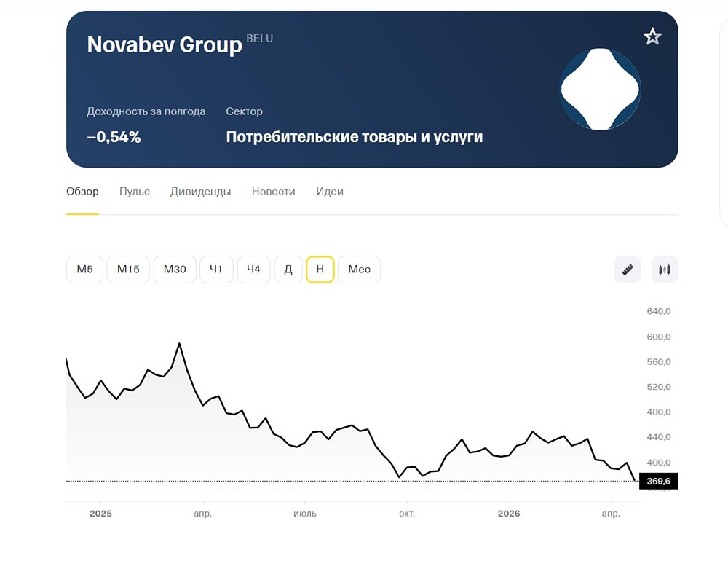This screenshot has height=569, width=728.
Task: Open the ruler measurement tool
Action: [x=627, y=270]
